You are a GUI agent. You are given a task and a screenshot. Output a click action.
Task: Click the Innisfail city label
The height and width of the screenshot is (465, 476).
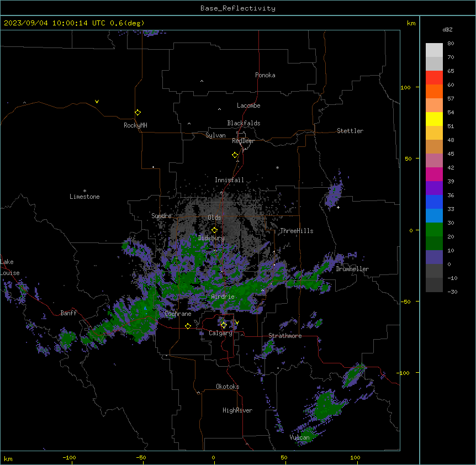(x=229, y=180)
